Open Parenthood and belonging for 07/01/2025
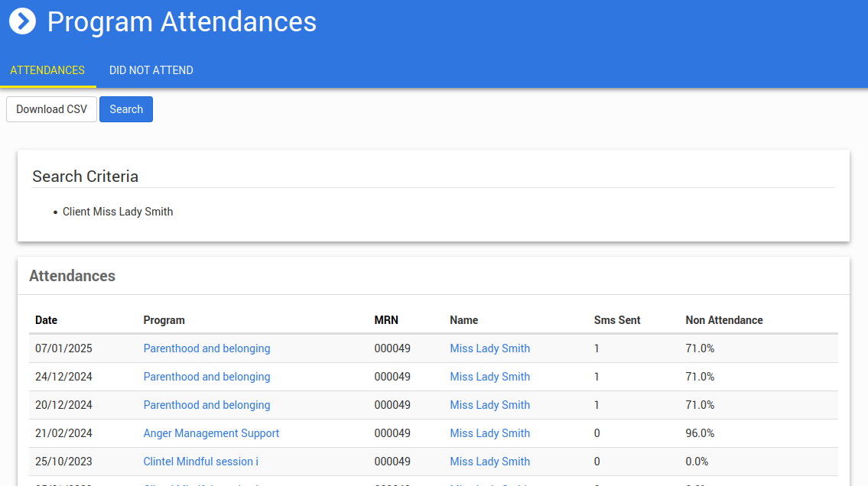 coord(206,348)
